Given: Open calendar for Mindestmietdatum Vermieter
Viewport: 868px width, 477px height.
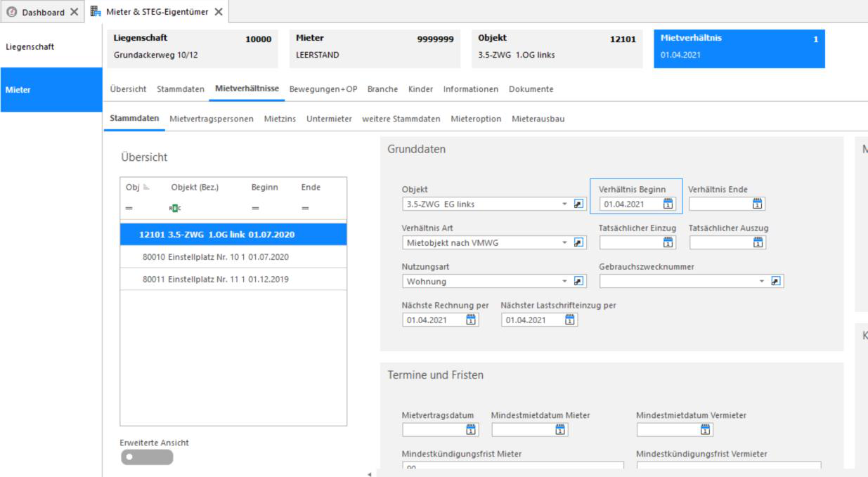Looking at the screenshot, I should [x=706, y=430].
